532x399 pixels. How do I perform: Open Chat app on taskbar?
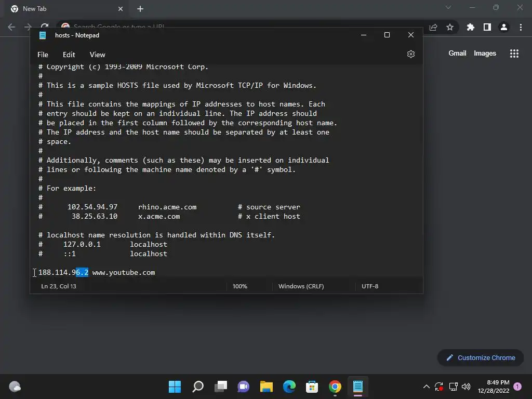[243, 387]
